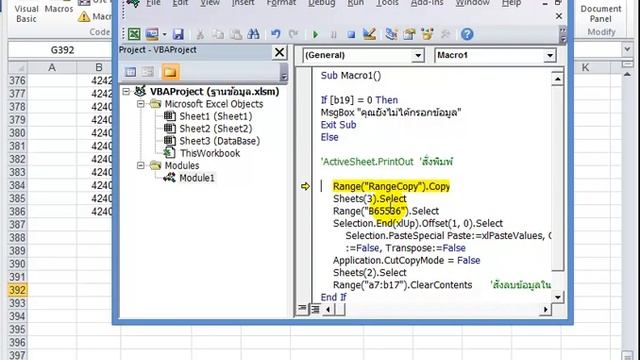Screen dimensions: 640x360
Task: Open the Object Browser icon
Action: (x=427, y=34)
